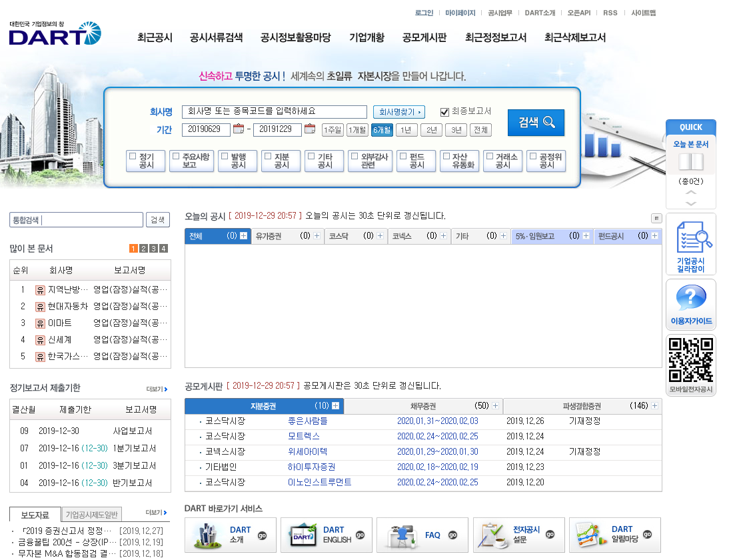Expand the 5%·임원보고 plus icon
This screenshot has width=735, height=560.
coord(586,236)
